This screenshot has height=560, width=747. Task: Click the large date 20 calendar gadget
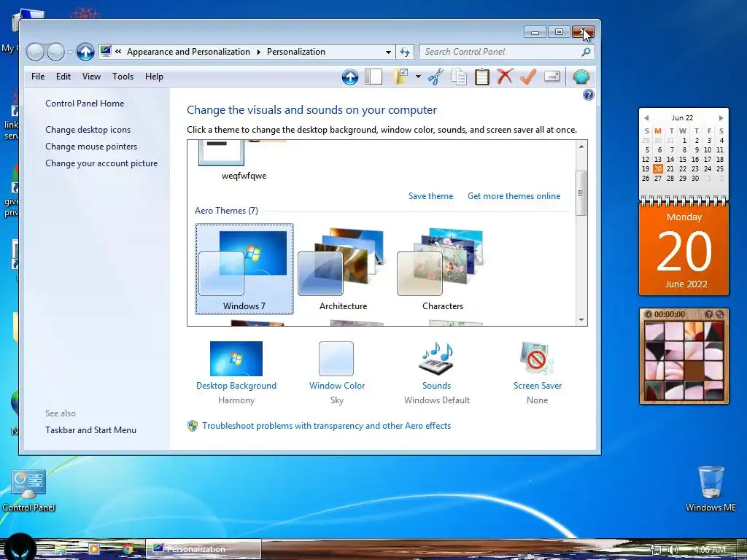coord(684,251)
